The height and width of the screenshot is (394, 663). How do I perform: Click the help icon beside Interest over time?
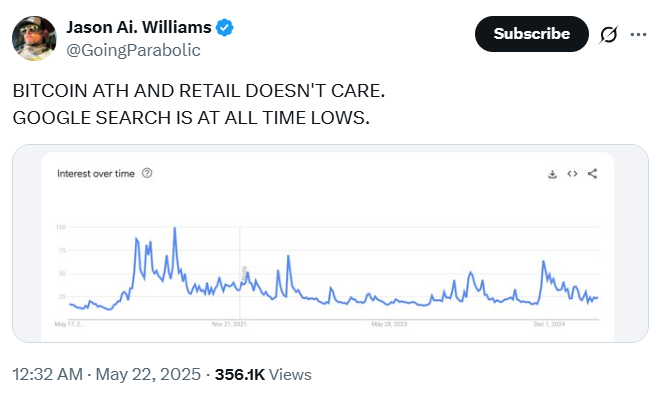click(147, 173)
